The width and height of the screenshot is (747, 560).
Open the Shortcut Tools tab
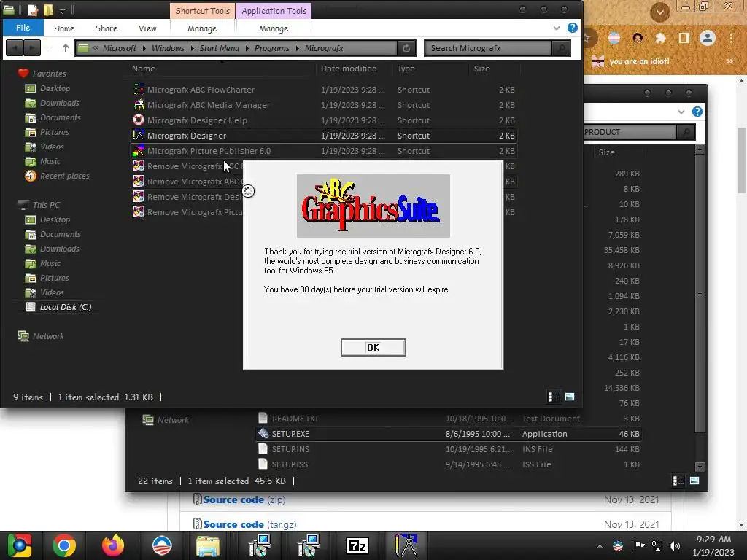click(203, 10)
